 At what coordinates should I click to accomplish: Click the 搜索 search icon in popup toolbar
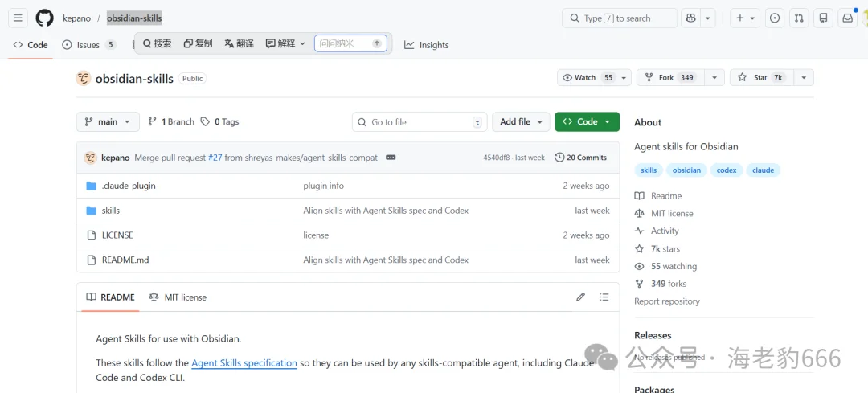click(157, 43)
